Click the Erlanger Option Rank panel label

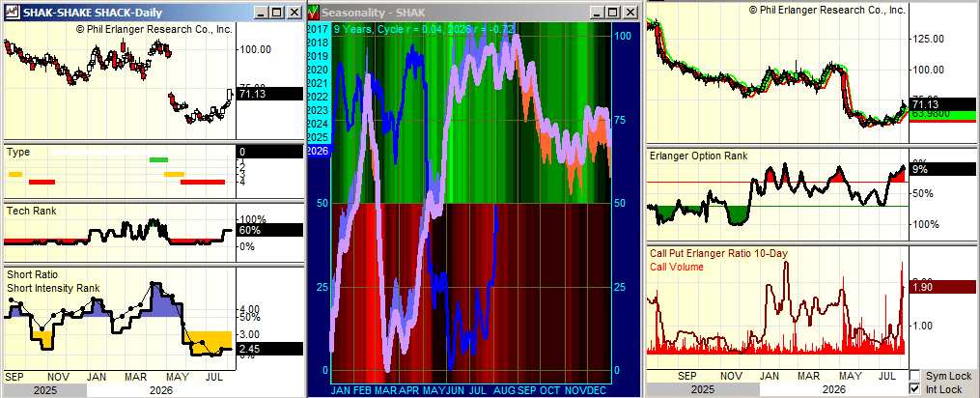(x=699, y=156)
